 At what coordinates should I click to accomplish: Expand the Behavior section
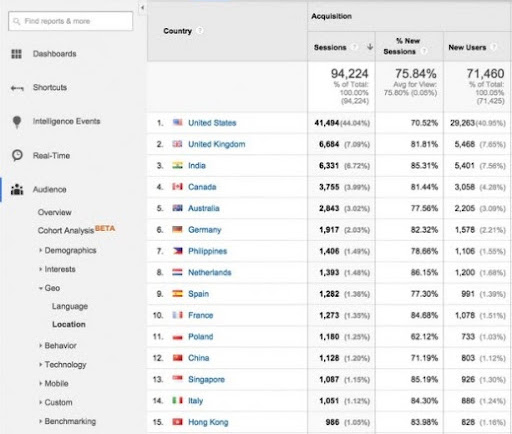tap(40, 346)
